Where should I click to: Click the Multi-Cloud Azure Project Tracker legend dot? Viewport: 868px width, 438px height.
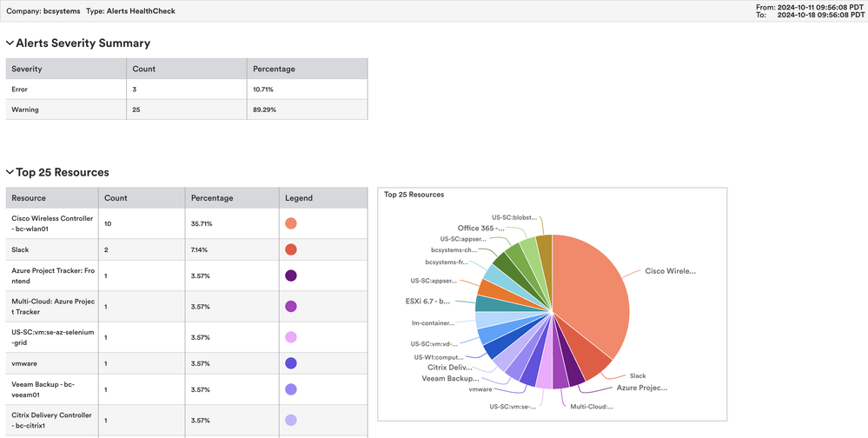[x=290, y=307]
